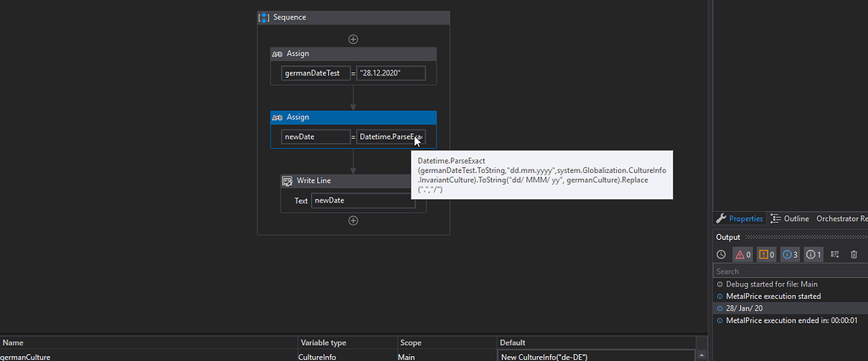Add activity at bottom of Sequence
868x361 pixels.
click(x=353, y=220)
